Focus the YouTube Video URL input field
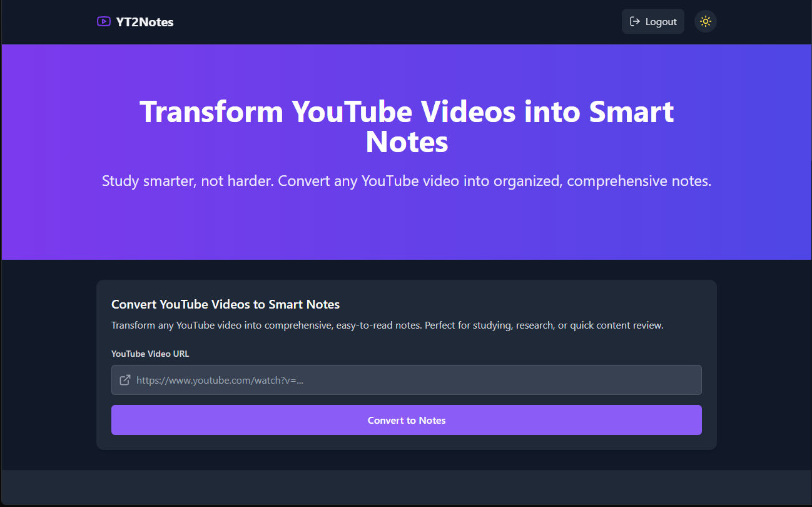This screenshot has height=507, width=812. 407,380
